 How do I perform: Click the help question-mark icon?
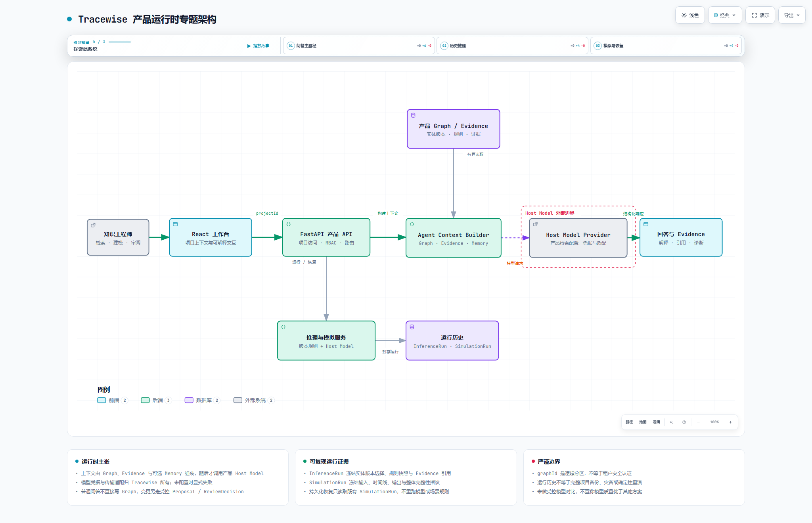tap(684, 422)
